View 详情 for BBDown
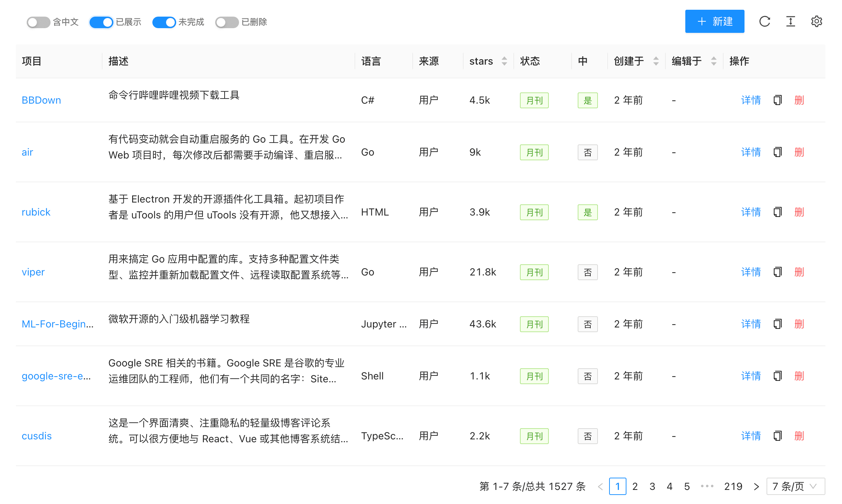Screen dimensions: 842x504 pyautogui.click(x=751, y=100)
